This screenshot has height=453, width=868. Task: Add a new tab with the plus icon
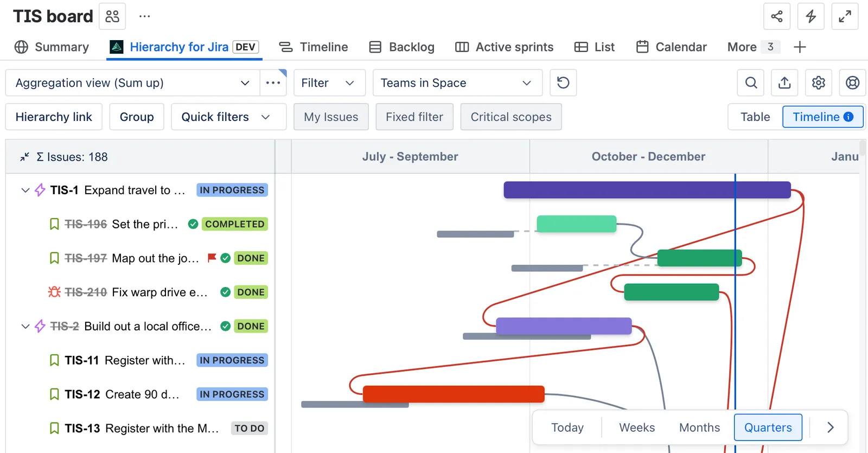(800, 47)
